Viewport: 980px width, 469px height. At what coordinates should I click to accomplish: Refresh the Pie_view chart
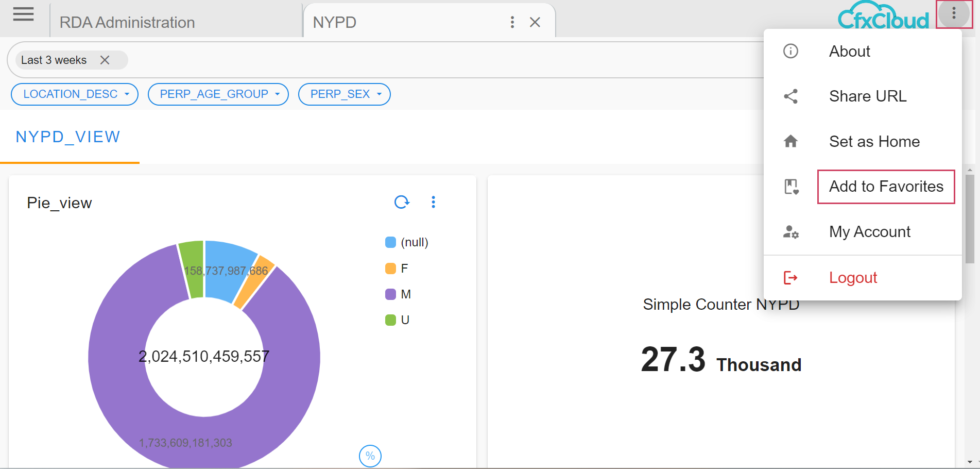tap(402, 202)
